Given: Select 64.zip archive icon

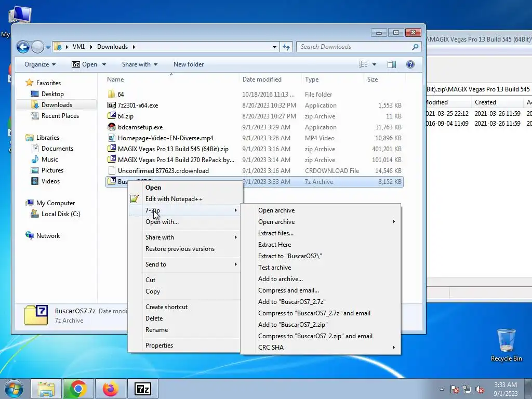Looking at the screenshot, I should point(111,116).
